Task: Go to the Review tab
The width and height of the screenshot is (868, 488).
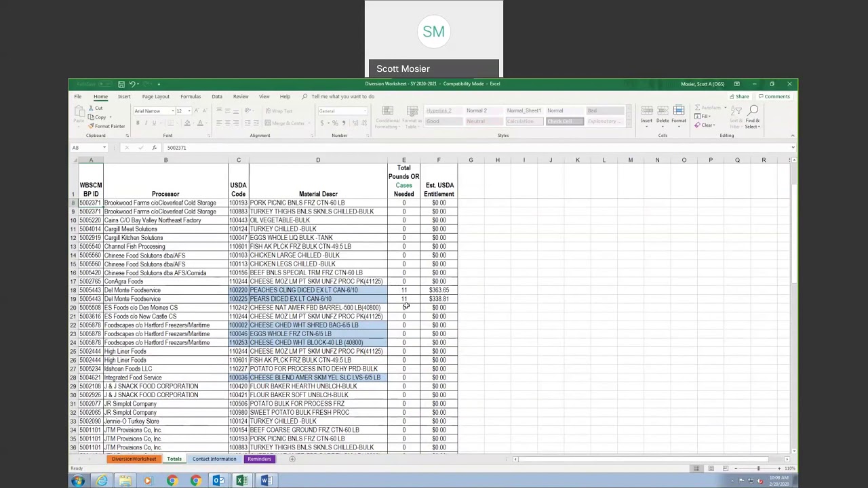Action: pyautogui.click(x=241, y=96)
